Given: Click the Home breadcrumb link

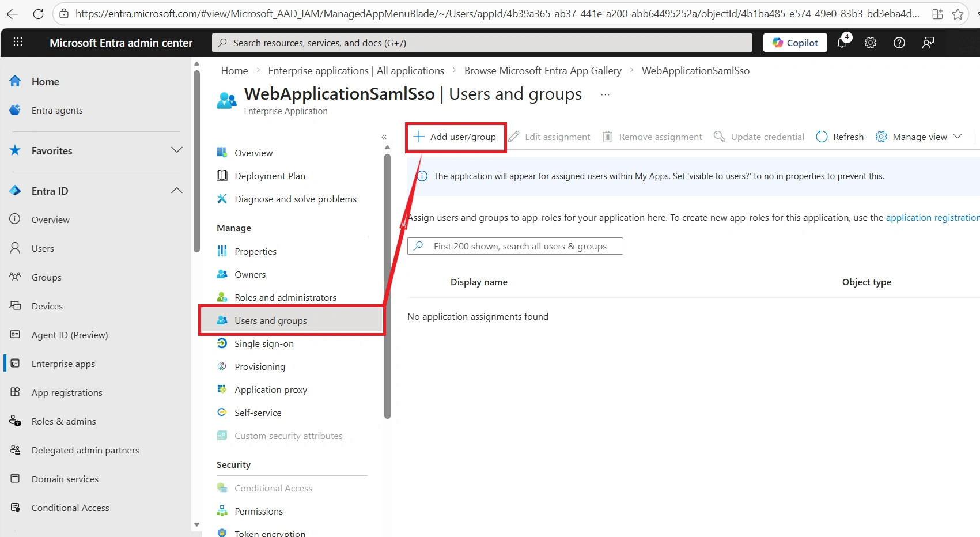Looking at the screenshot, I should coord(234,71).
